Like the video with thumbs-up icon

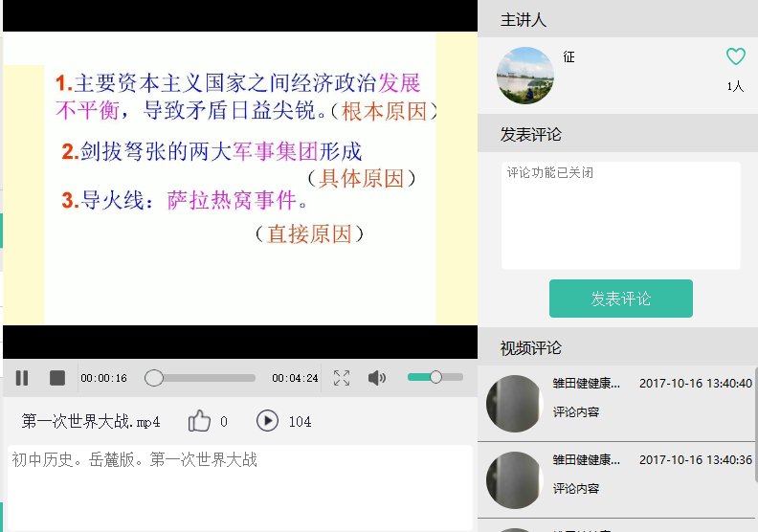(x=199, y=421)
